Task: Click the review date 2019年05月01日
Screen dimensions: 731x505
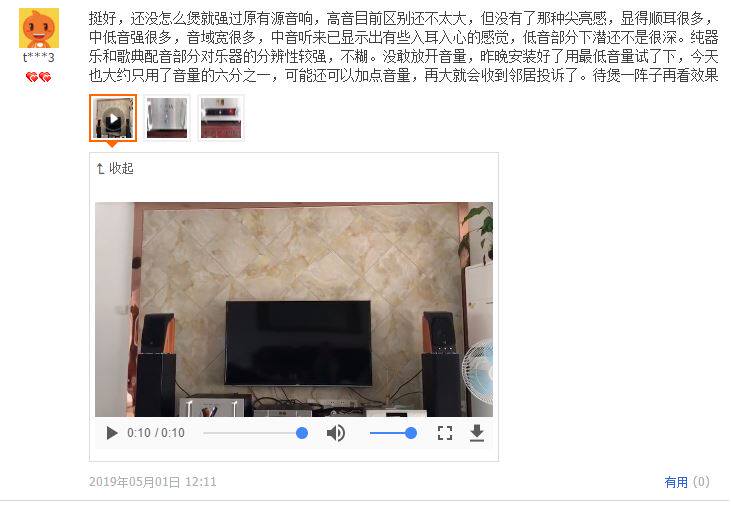Action: click(x=134, y=482)
